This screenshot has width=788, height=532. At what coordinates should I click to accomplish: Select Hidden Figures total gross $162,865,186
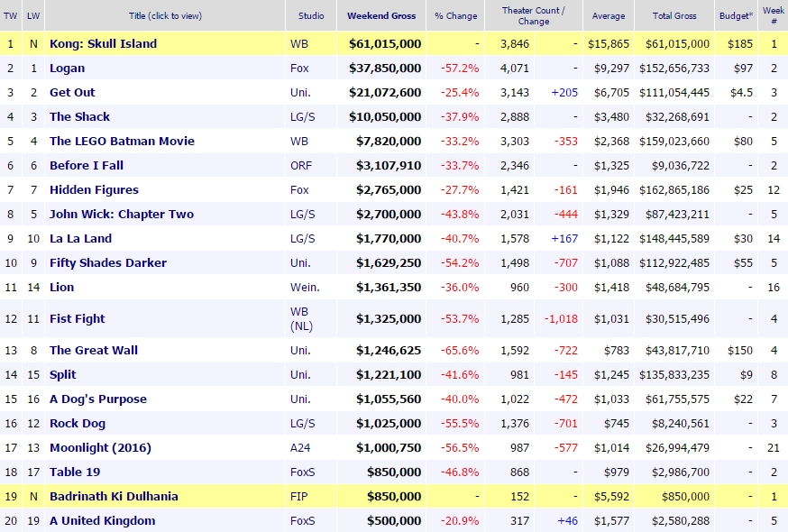(674, 190)
